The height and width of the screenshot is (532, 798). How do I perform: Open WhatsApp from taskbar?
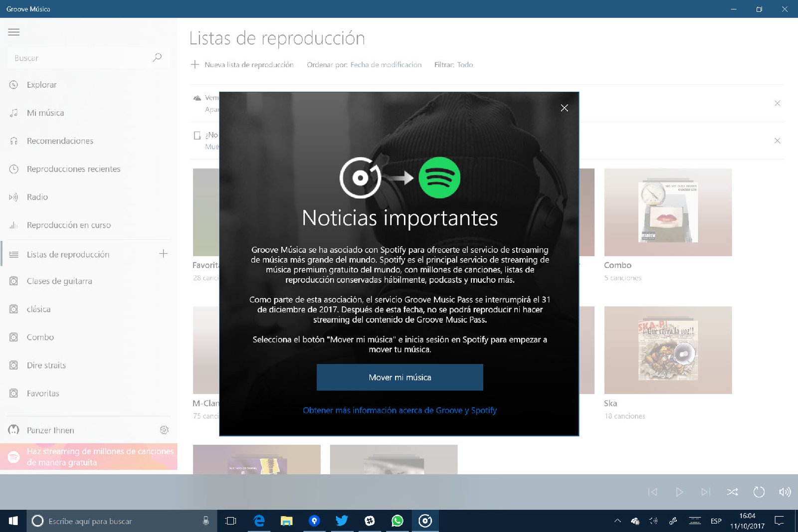(398, 521)
